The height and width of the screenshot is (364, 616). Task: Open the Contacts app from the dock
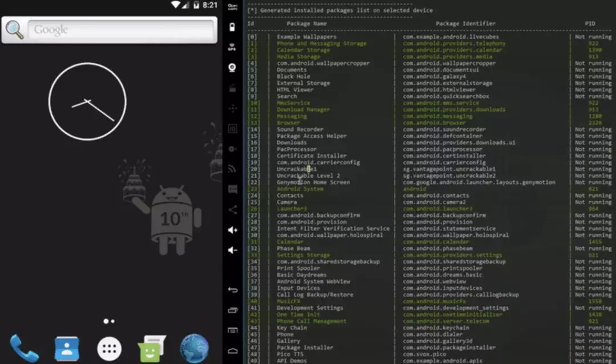click(67, 348)
